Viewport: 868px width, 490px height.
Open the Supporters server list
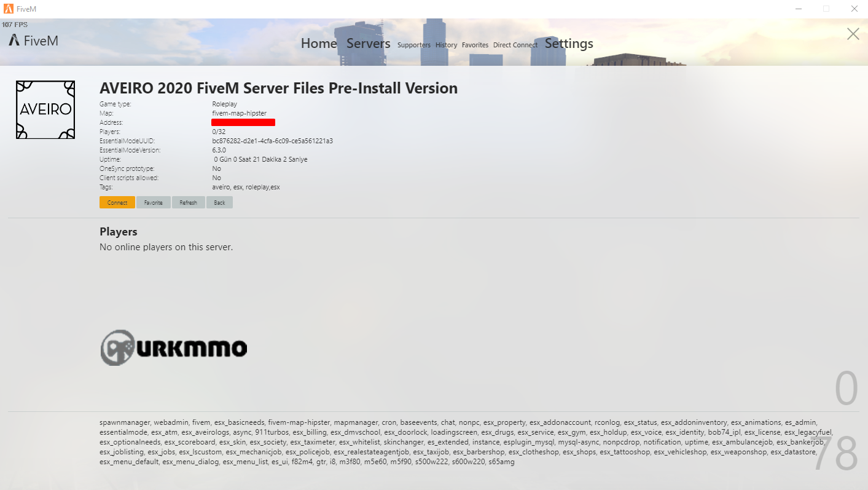(x=414, y=45)
